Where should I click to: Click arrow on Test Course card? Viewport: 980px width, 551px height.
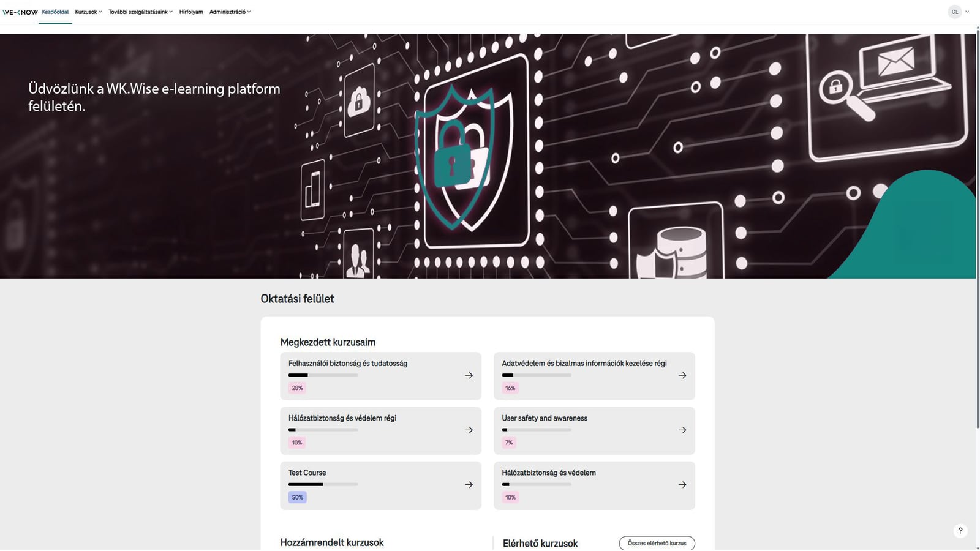(x=469, y=485)
